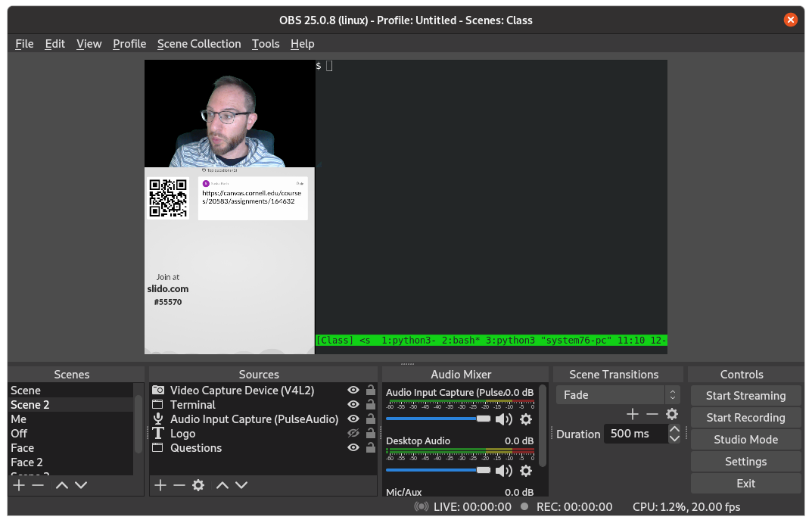
Task: Mute Audio Input Capture speaker icon
Action: [x=503, y=419]
